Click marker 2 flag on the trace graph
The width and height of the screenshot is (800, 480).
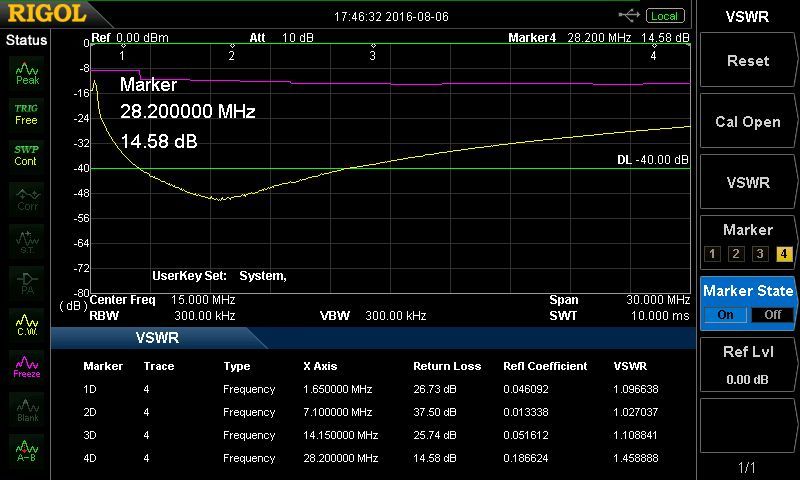point(232,56)
